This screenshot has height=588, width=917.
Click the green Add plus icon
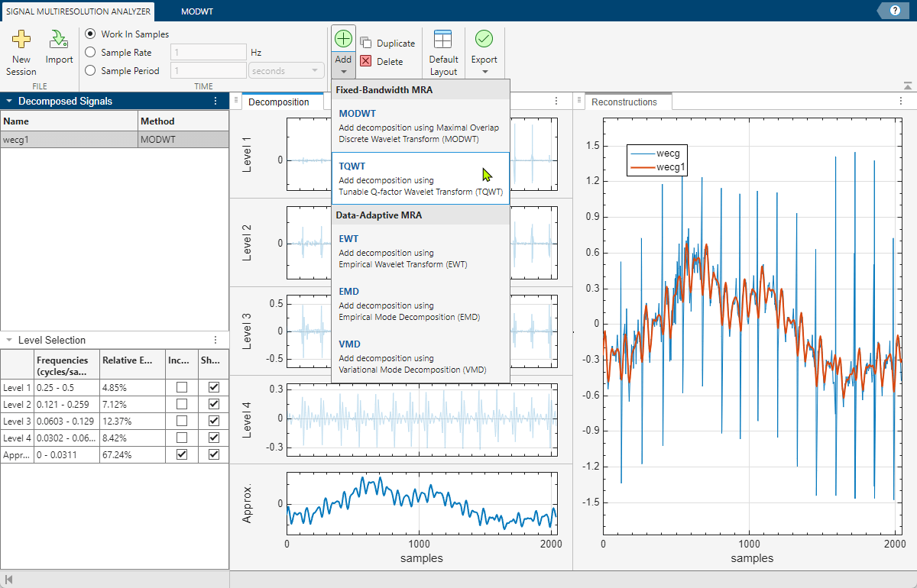coord(342,37)
